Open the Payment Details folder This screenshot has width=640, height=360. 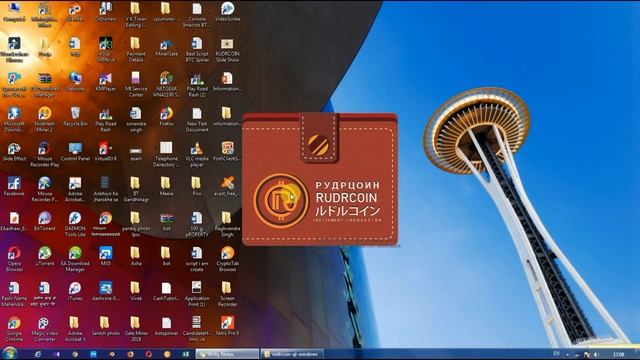coord(136,49)
